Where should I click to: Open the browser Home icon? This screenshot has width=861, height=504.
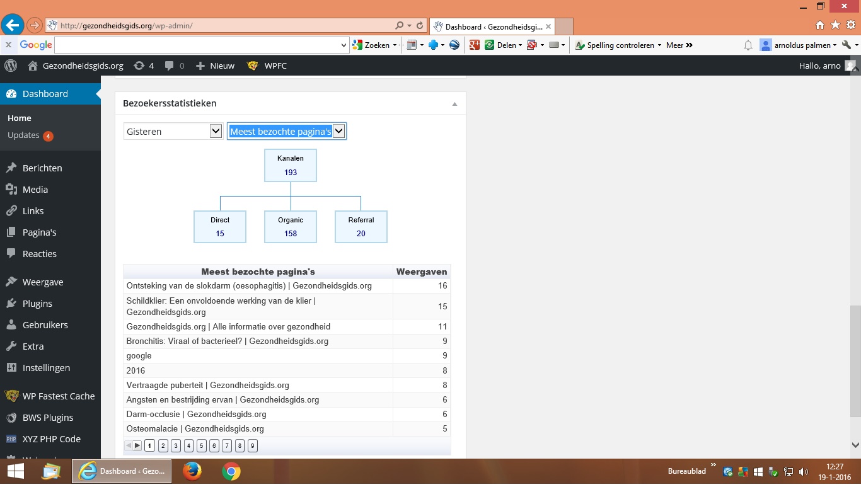click(820, 25)
